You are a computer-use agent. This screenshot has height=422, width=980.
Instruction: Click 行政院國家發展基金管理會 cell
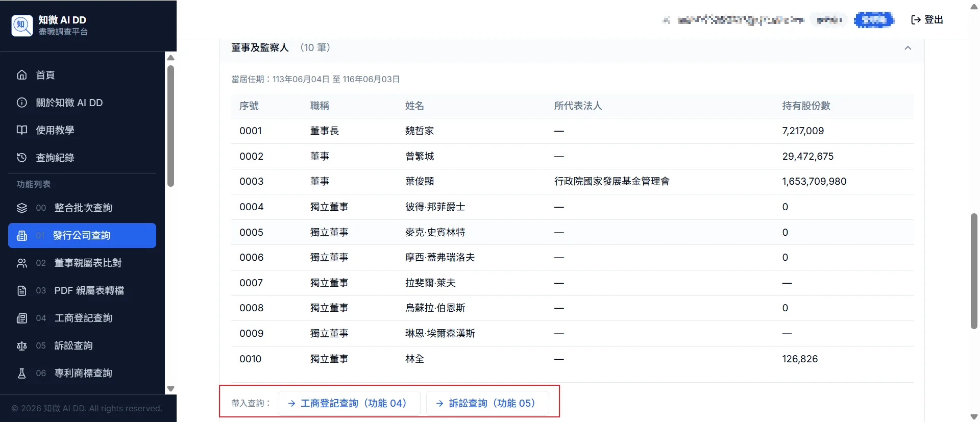611,181
